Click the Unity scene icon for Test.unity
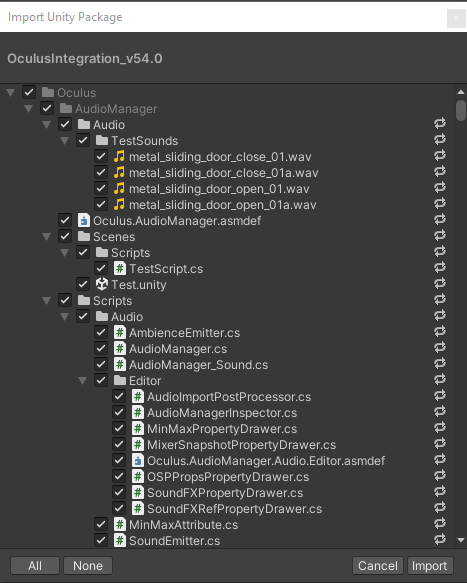Image resolution: width=467 pixels, height=583 pixels. 102,284
